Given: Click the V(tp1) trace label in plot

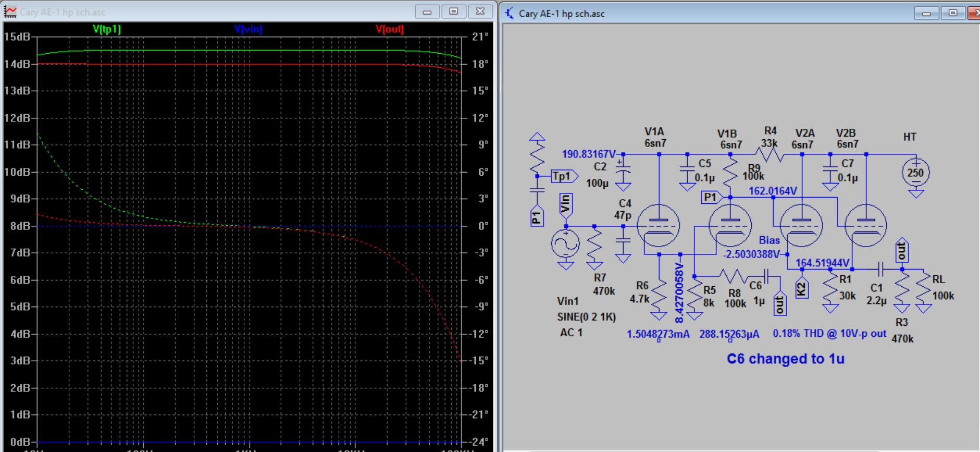Looking at the screenshot, I should [106, 29].
